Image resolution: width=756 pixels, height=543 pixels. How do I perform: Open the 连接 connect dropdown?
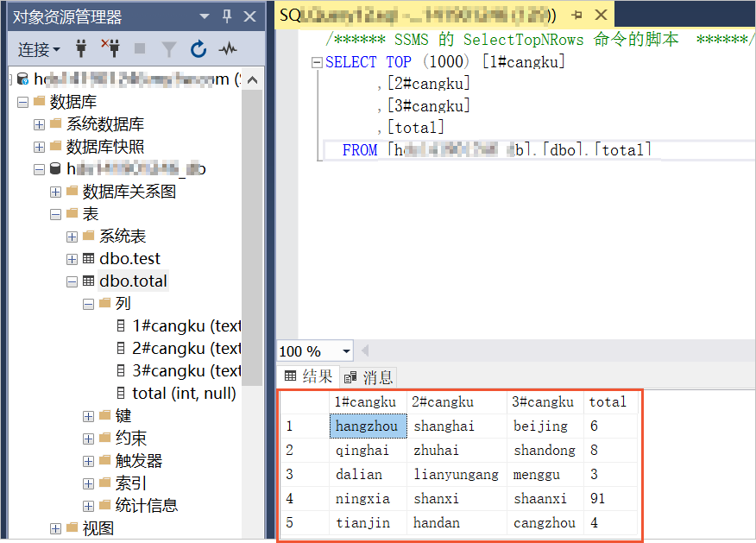[39, 49]
